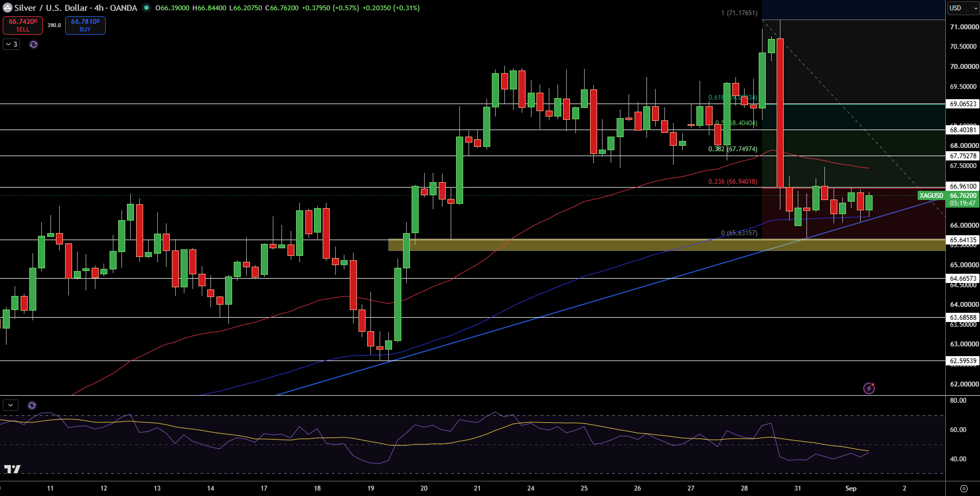Screen dimensions: 980x496
Task: Click the C66.76200 close value in the header
Action: pyautogui.click(x=281, y=8)
